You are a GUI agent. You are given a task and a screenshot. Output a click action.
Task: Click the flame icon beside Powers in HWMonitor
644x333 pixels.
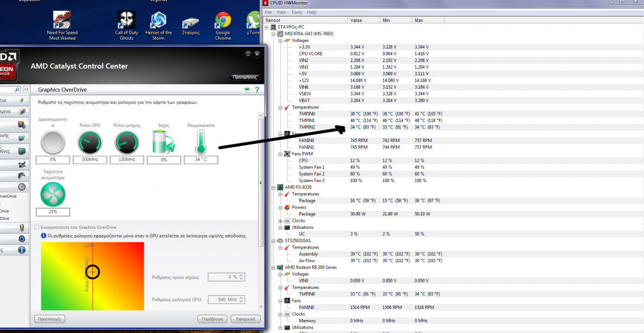pos(288,207)
